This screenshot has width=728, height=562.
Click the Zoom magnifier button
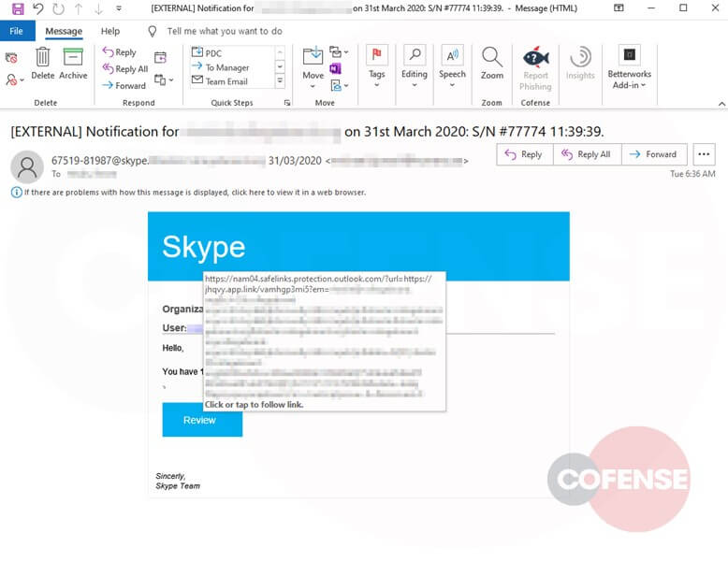[x=491, y=63]
